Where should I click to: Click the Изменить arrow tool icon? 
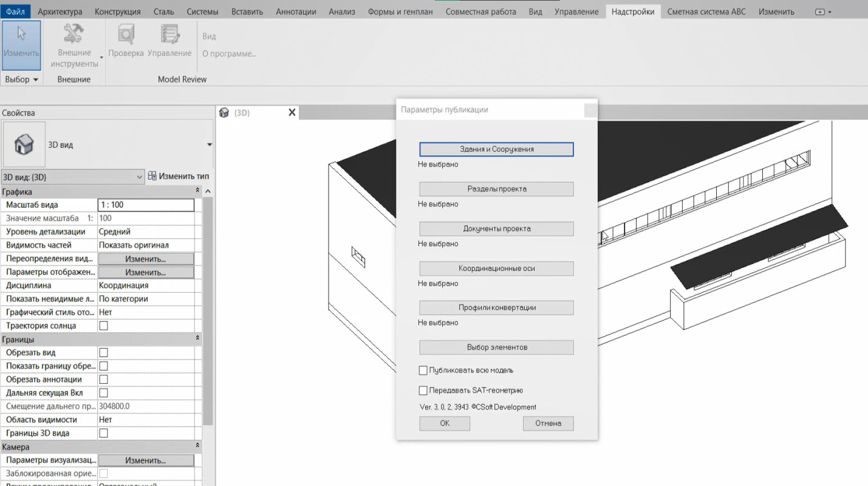tap(22, 34)
